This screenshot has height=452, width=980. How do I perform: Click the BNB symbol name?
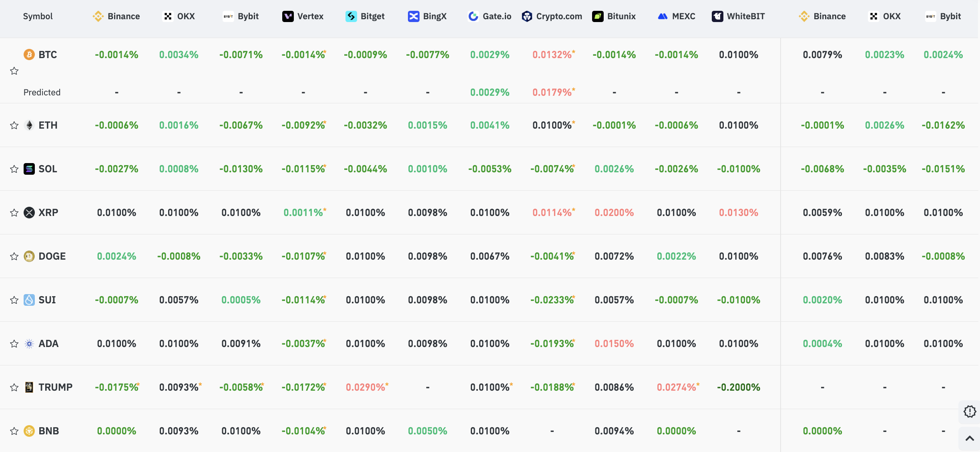(x=49, y=431)
